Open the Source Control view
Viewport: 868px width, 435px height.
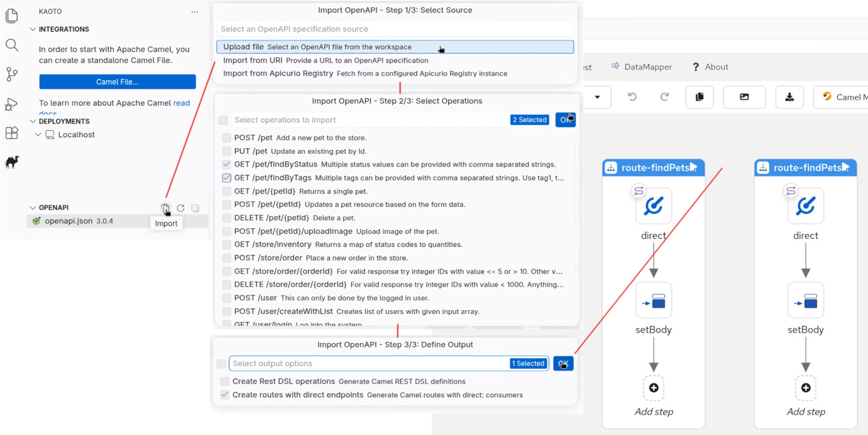[x=11, y=74]
